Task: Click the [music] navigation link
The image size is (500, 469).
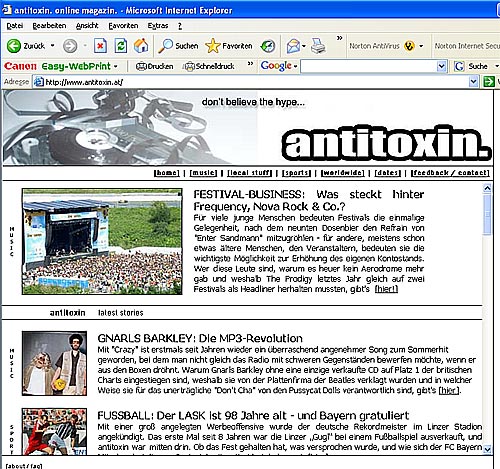Action: [203, 173]
